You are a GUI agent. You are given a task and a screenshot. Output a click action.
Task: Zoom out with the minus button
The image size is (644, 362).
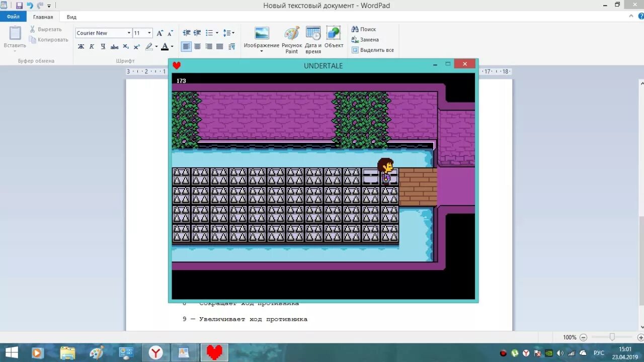[583, 337]
